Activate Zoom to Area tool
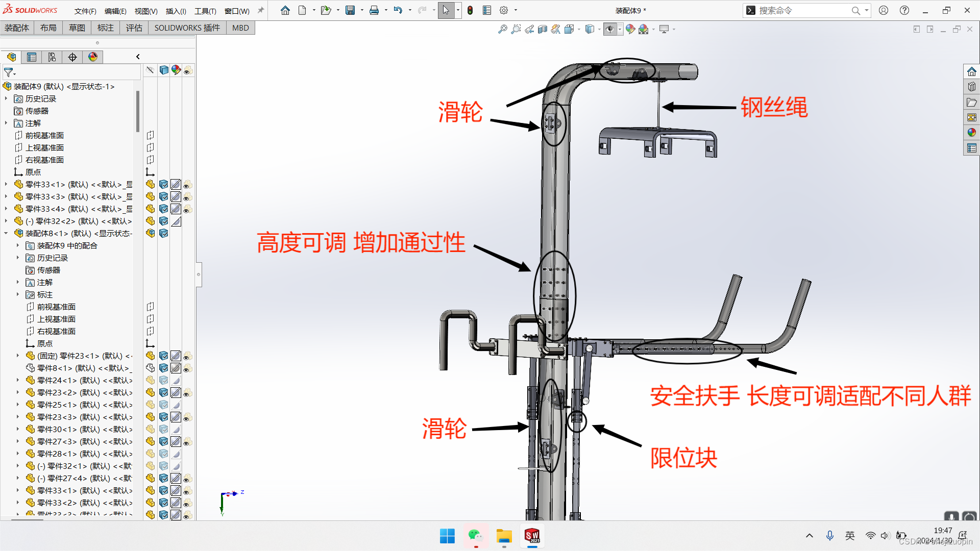This screenshot has width=980, height=551. (x=516, y=30)
